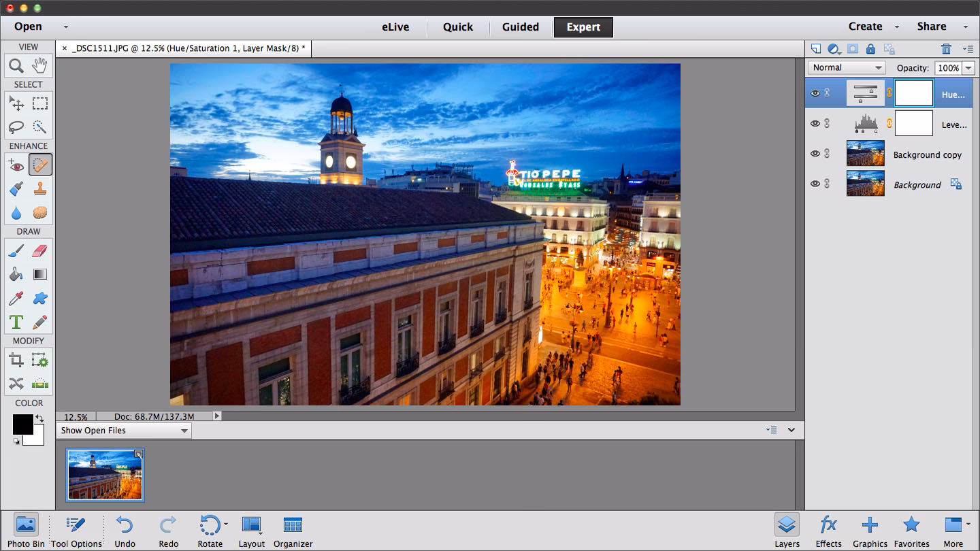The image size is (980, 551).
Task: Hide the Background copy layer
Action: click(815, 153)
